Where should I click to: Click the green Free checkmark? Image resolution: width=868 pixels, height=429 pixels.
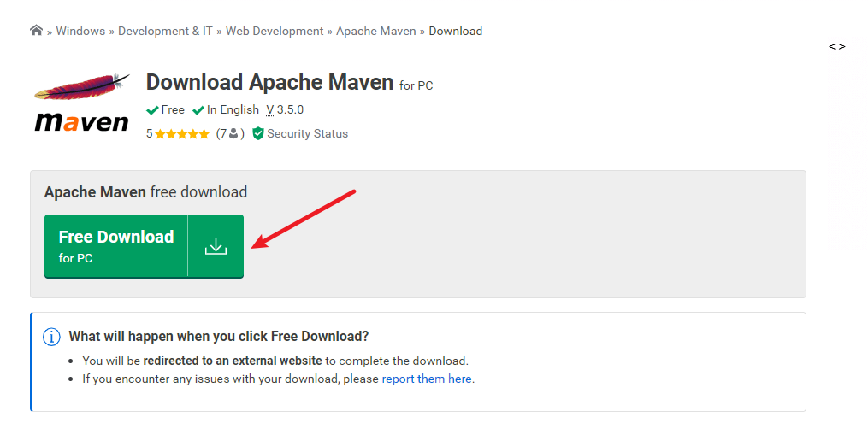[153, 110]
